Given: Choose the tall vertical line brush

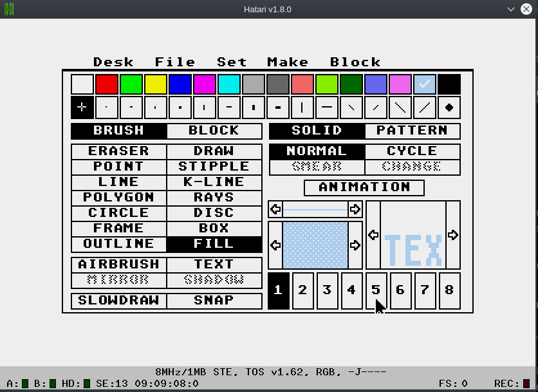Looking at the screenshot, I should click(302, 107).
